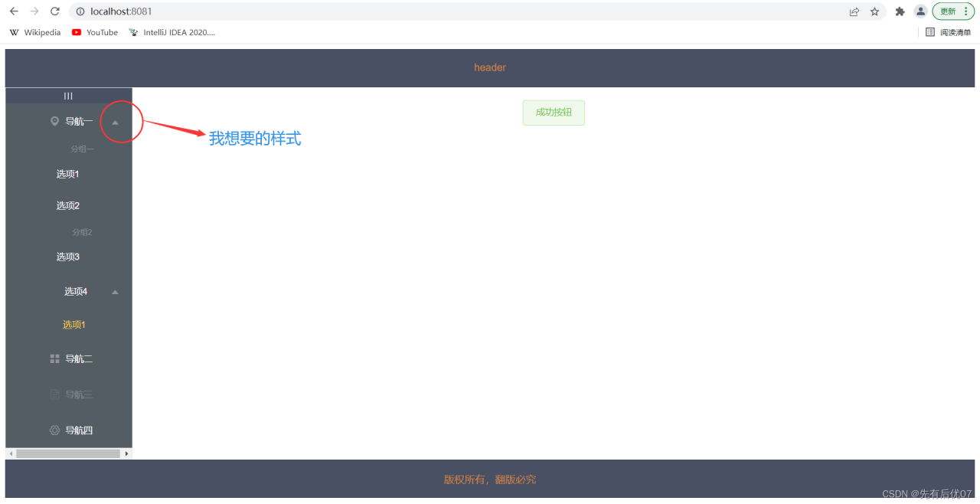980x504 pixels.
Task: Select 导航一 menu item
Action: 69,121
